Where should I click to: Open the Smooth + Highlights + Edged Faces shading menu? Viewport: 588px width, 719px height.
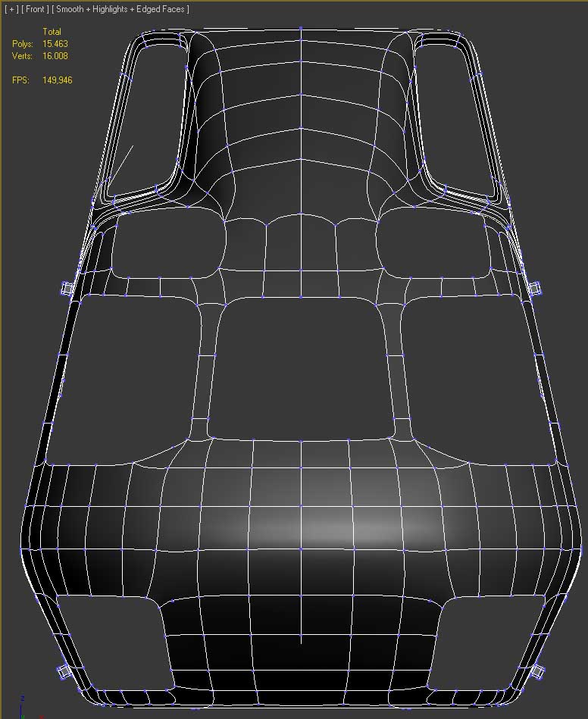(x=120, y=9)
